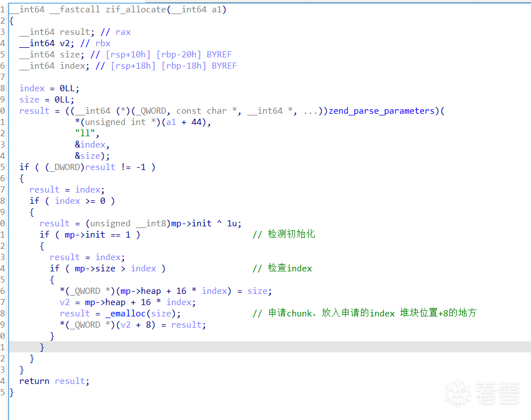Click the Kanxue snowflake watermark logo
Screen dimensions: 531x420
[x=458, y=392]
